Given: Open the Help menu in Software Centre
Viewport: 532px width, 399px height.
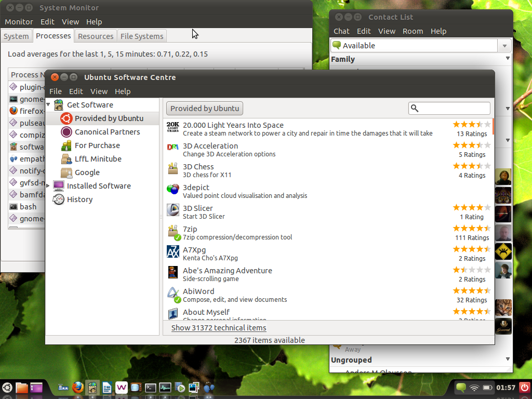Looking at the screenshot, I should tap(123, 91).
